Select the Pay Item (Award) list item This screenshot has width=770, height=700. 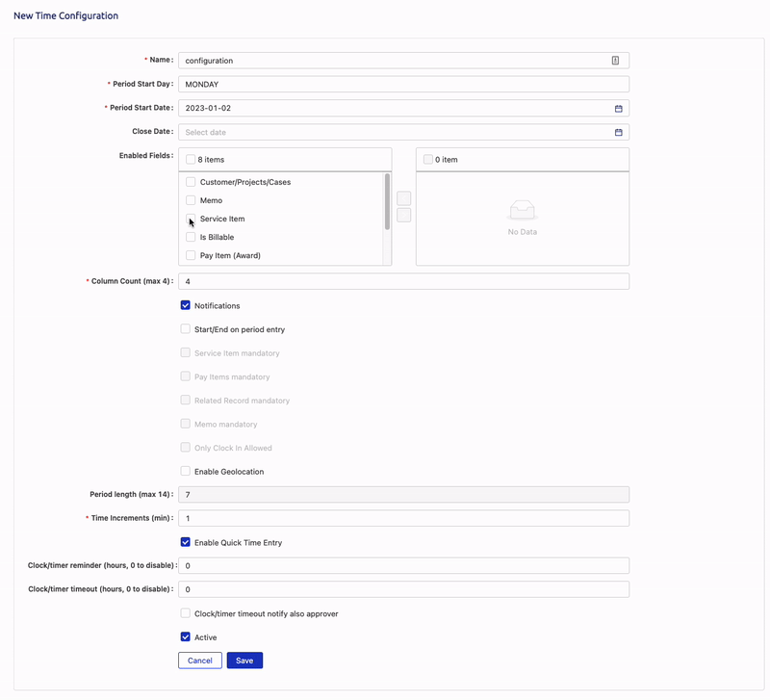(230, 256)
